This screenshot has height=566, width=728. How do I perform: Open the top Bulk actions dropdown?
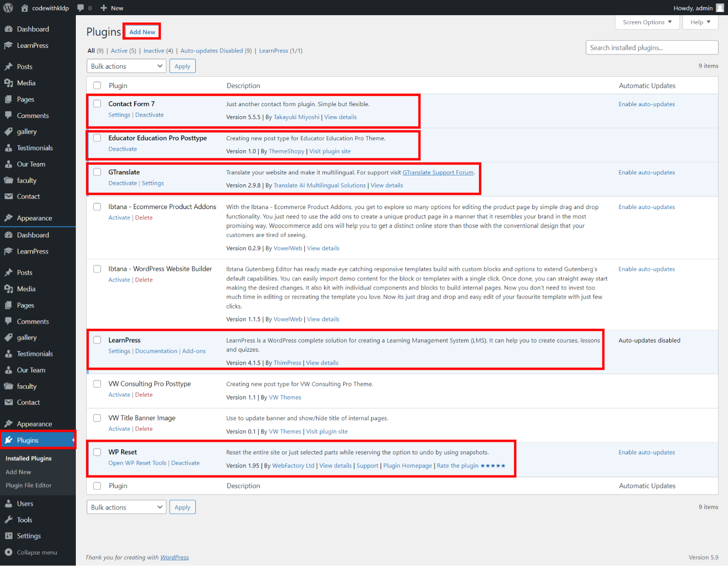click(126, 66)
